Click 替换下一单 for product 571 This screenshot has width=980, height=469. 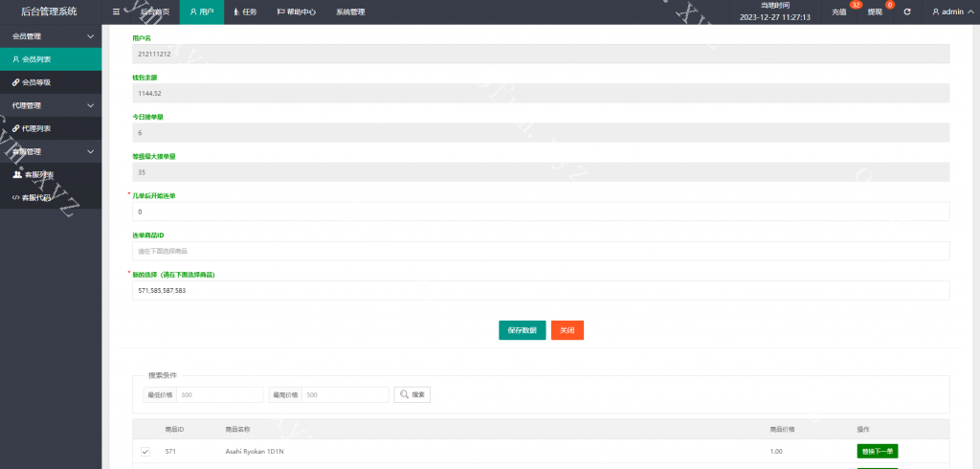point(877,452)
